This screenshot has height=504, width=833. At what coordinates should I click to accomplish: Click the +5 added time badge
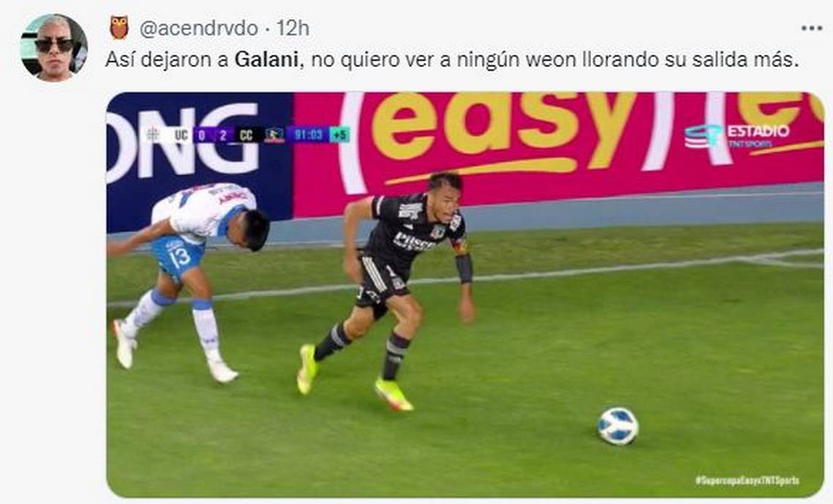340,135
